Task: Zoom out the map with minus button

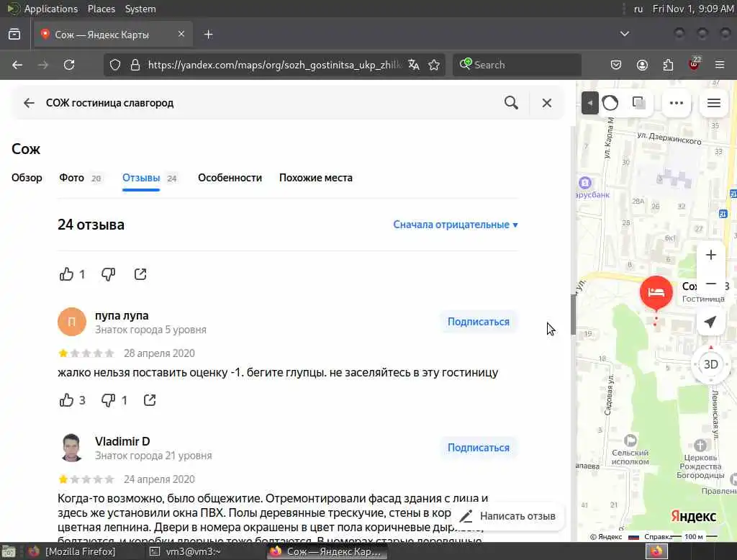Action: 710,284
